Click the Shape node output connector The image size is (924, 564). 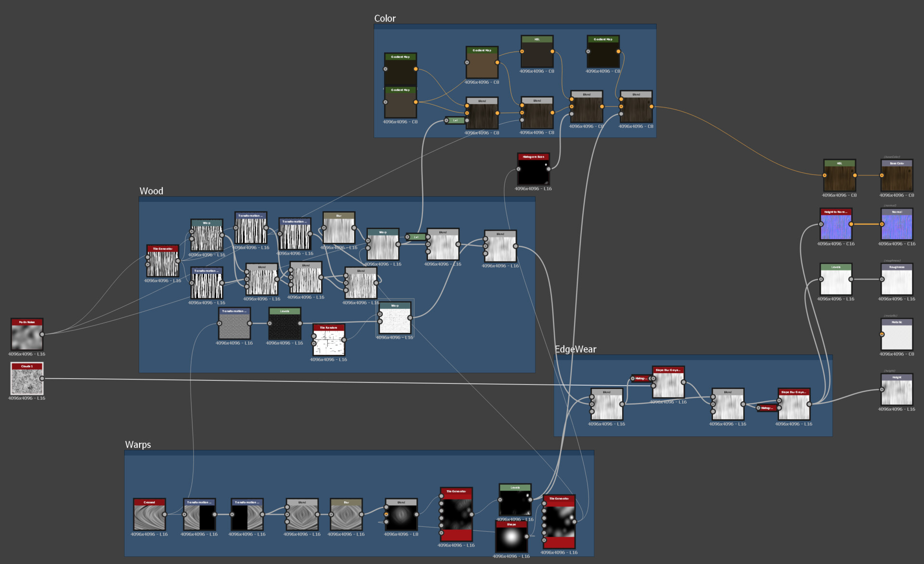(x=527, y=537)
